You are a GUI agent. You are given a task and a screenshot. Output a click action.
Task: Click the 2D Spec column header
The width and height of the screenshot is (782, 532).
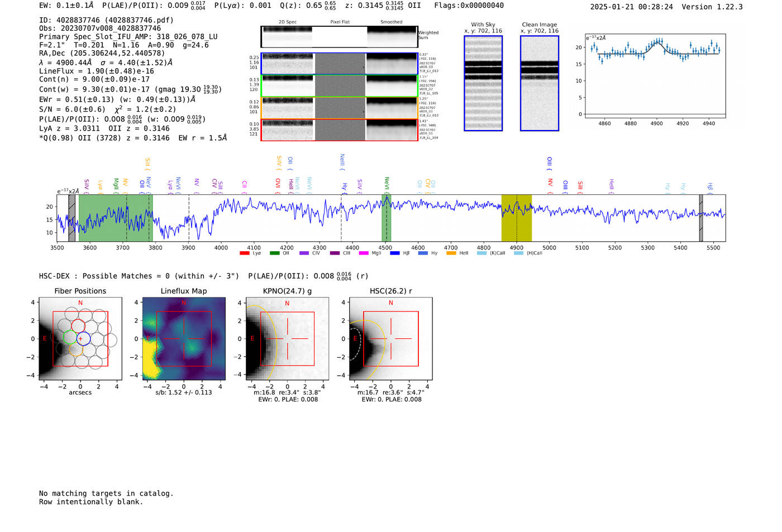coord(288,22)
